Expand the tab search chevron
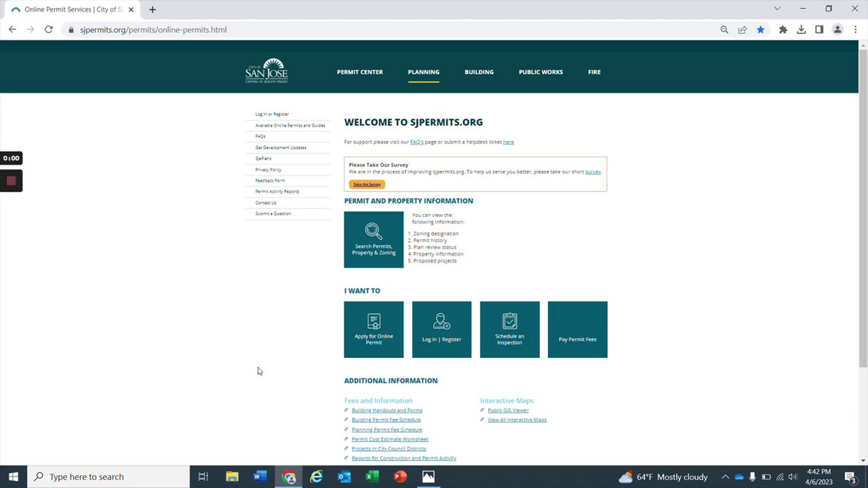This screenshot has height=488, width=868. tap(777, 9)
